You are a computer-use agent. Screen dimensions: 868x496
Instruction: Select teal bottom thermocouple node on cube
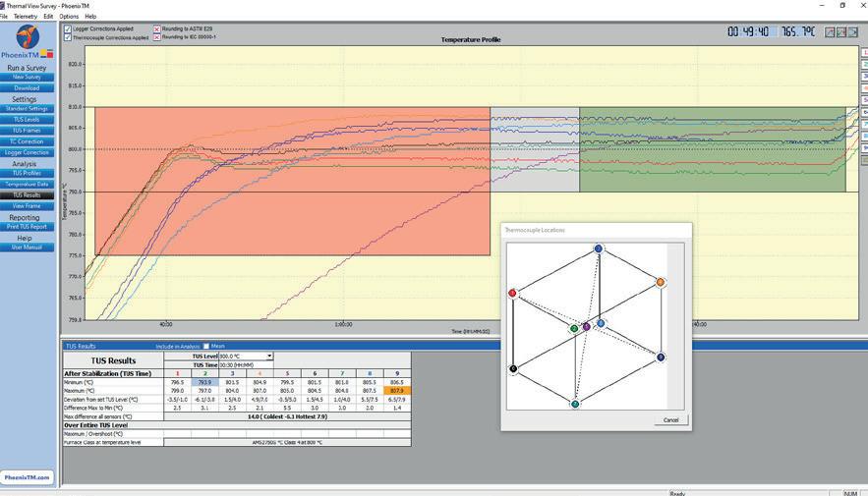(x=575, y=405)
